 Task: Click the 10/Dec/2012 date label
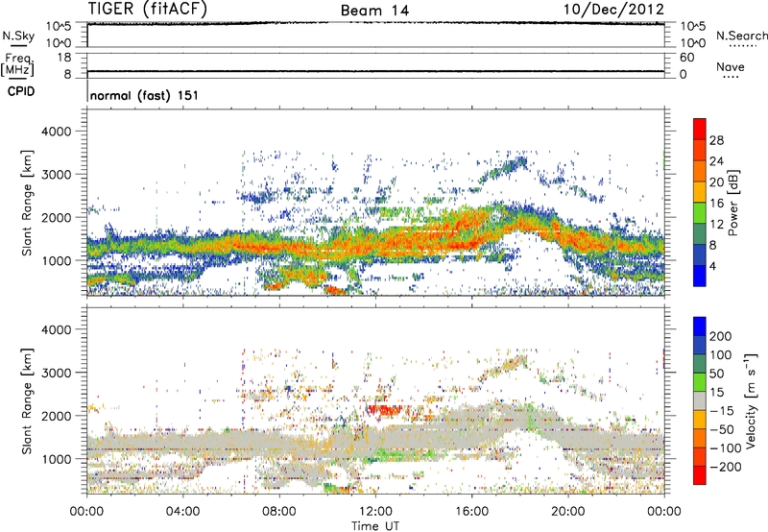pos(613,9)
